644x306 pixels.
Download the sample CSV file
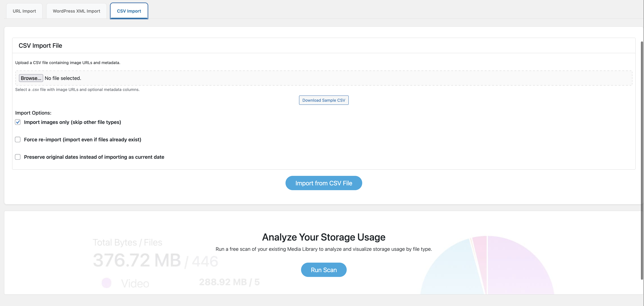coord(324,100)
